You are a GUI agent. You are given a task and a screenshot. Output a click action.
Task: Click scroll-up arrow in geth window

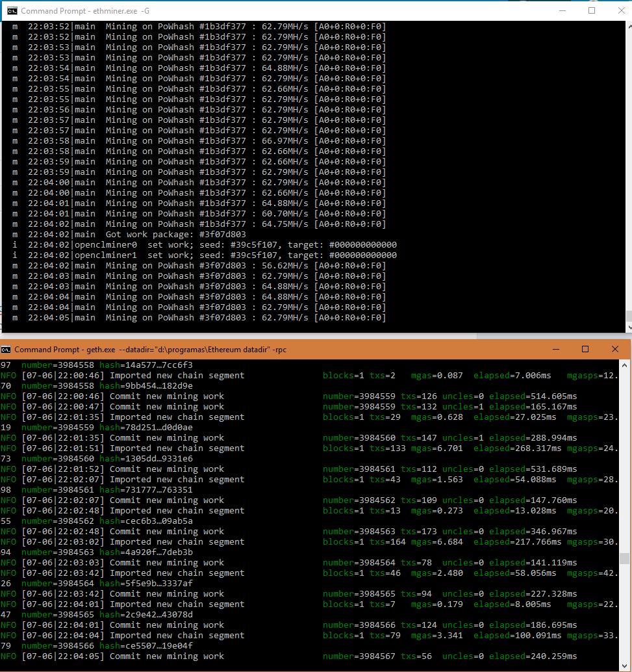click(x=624, y=365)
